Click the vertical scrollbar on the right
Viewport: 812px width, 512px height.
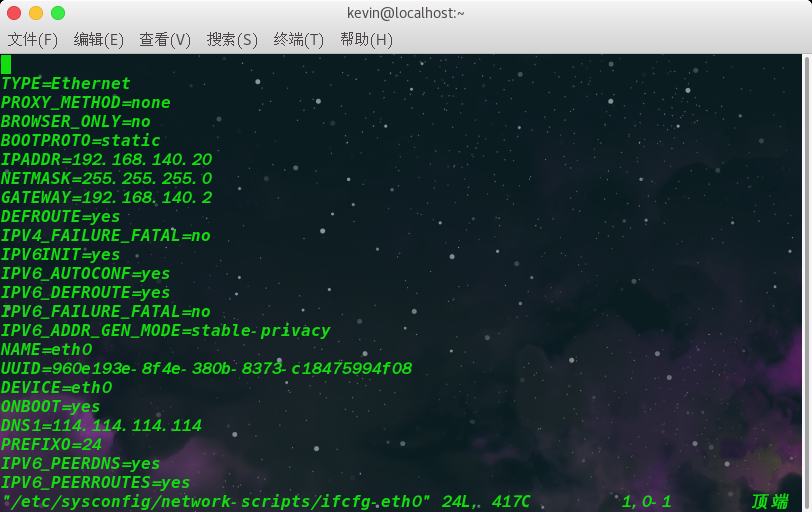(807, 283)
